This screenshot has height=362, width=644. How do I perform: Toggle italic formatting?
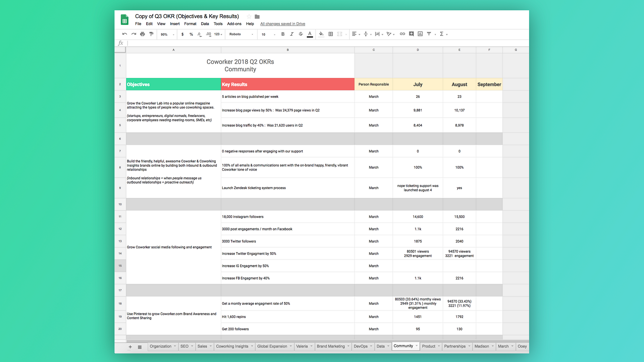[292, 34]
